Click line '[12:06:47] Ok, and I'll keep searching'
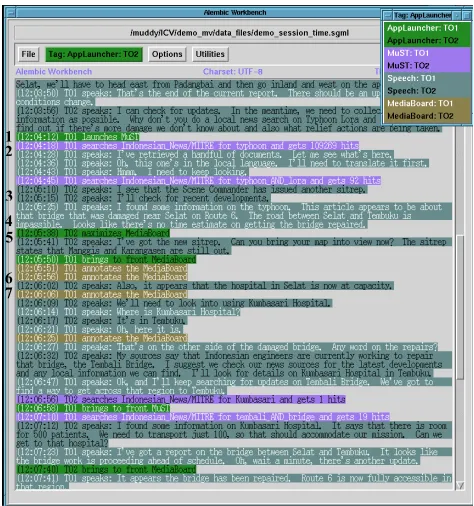This screenshot has height=506, width=474. point(234,386)
